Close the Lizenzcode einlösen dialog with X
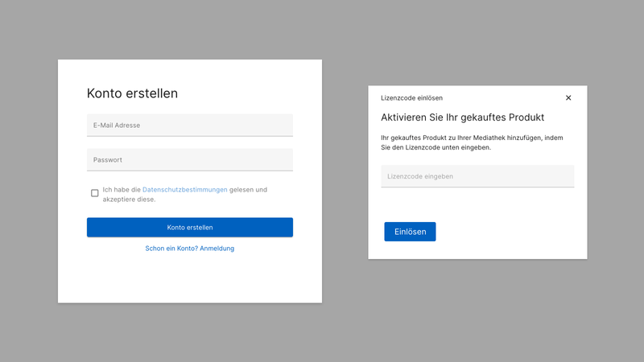The height and width of the screenshot is (362, 644). 568,98
